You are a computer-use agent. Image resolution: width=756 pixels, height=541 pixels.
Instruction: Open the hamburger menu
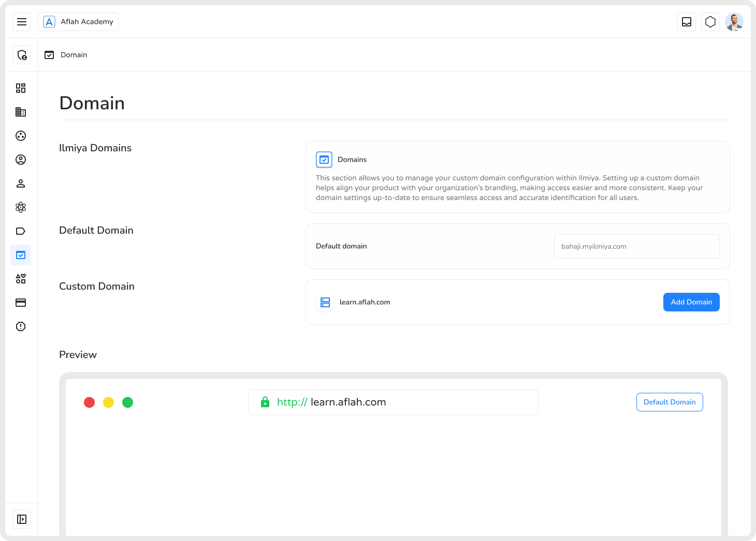(22, 22)
